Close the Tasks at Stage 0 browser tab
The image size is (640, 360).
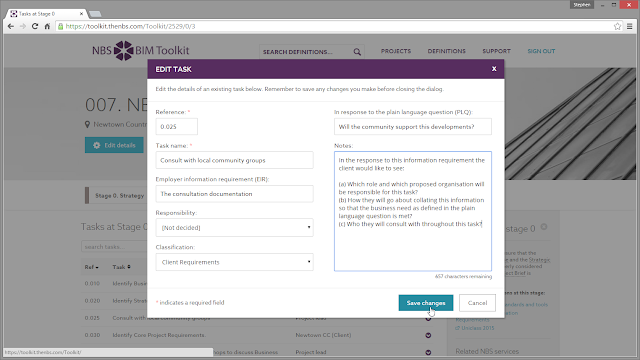[81, 14]
